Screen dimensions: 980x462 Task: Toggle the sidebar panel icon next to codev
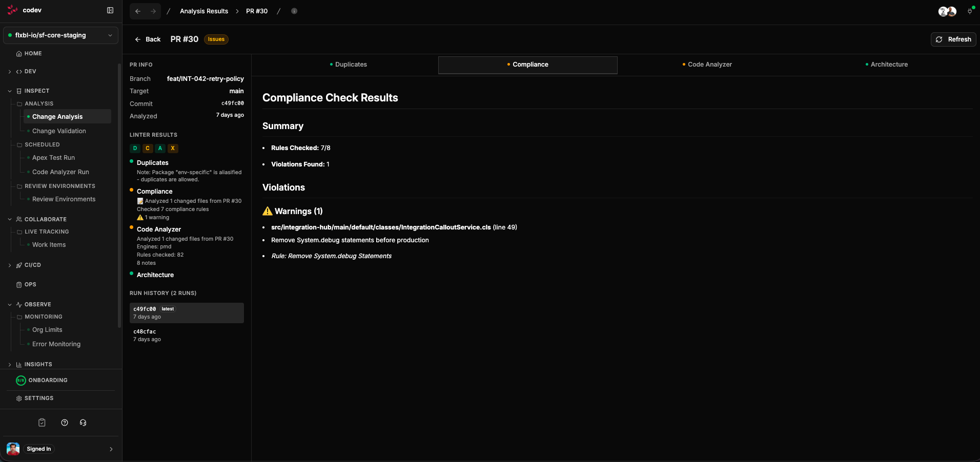(x=110, y=10)
